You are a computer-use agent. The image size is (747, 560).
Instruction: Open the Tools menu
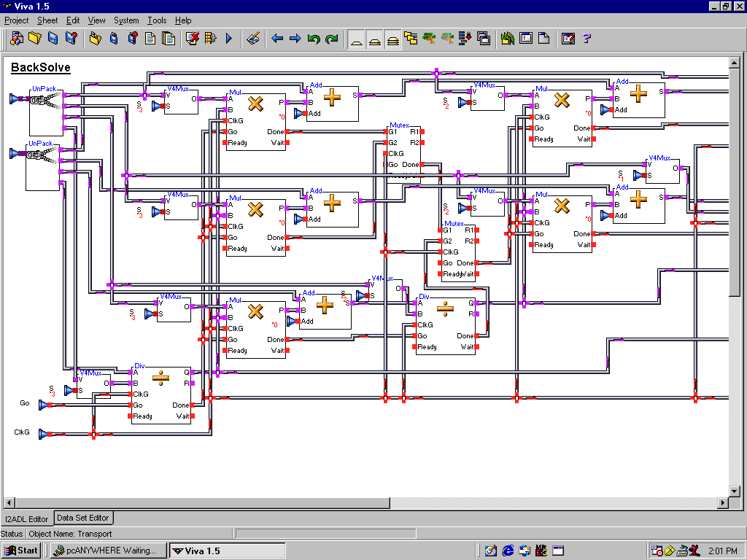(x=157, y=20)
